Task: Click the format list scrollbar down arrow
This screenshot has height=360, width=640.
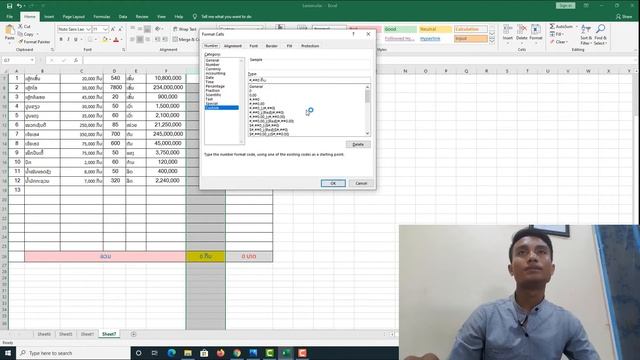Action: (367, 133)
